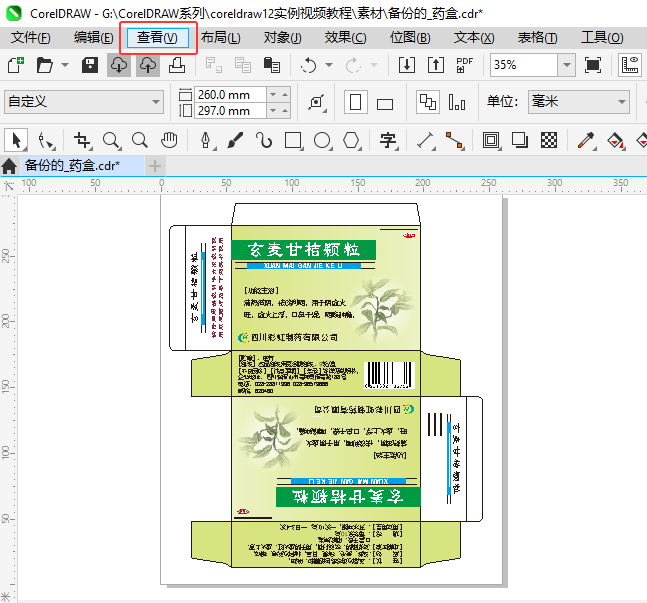Select Portrait page orientation
Screen dimensions: 647x603
(x=356, y=102)
